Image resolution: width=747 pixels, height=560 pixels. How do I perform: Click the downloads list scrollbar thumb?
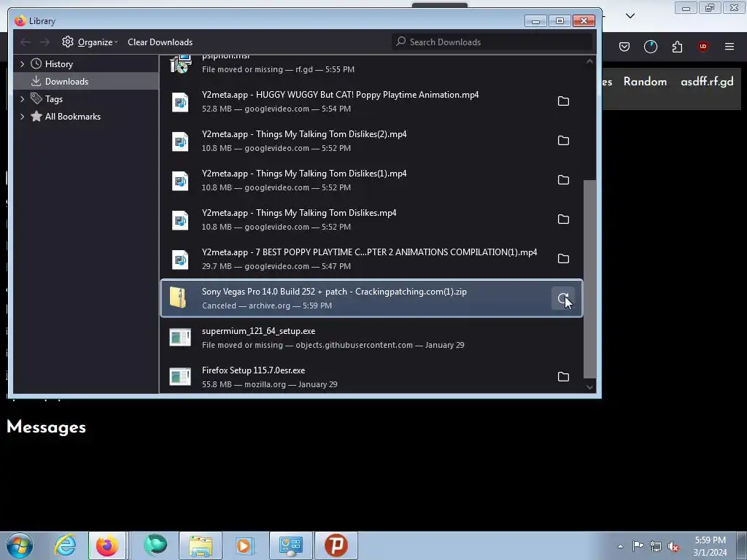pyautogui.click(x=589, y=279)
